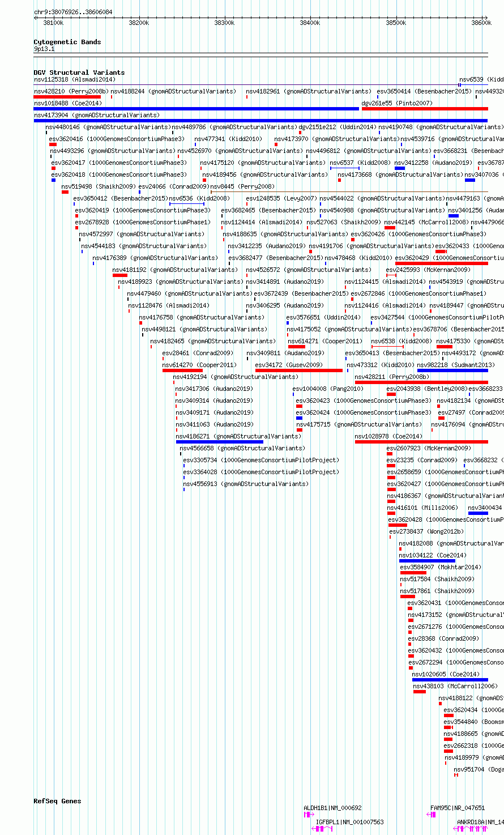Select the Cytogenetic Bands track title
Viewport: 504px width, 835px height.
point(67,42)
